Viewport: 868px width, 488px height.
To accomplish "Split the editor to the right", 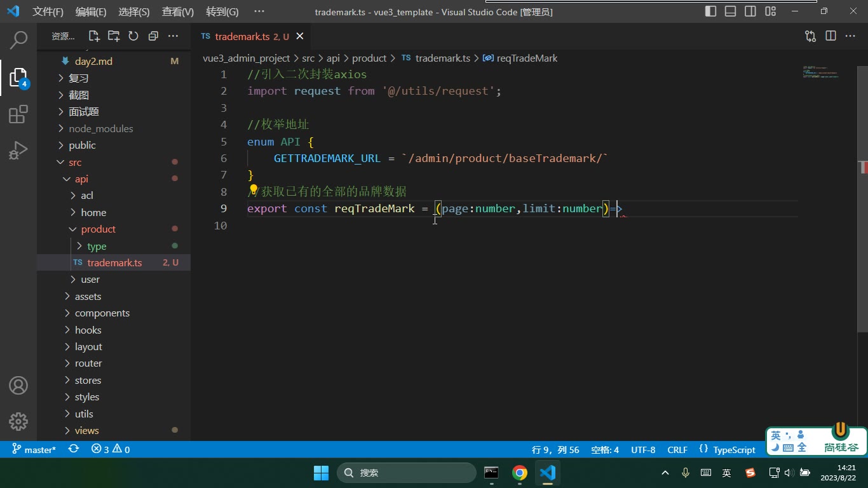I will click(831, 36).
